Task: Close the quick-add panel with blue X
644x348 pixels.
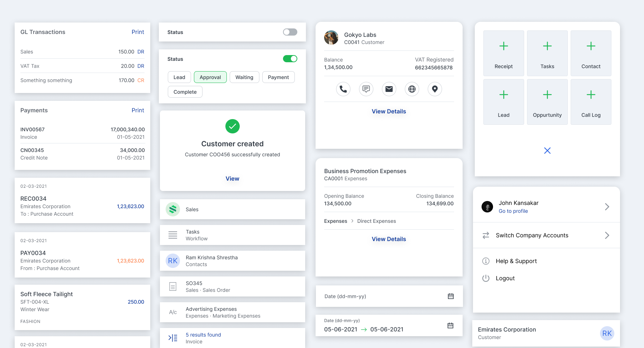Action: point(547,151)
